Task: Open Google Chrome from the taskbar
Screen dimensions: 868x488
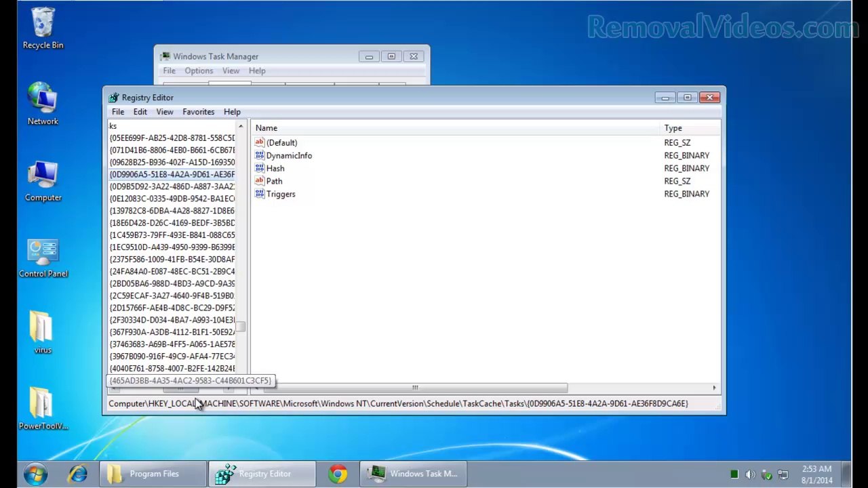Action: pyautogui.click(x=338, y=474)
